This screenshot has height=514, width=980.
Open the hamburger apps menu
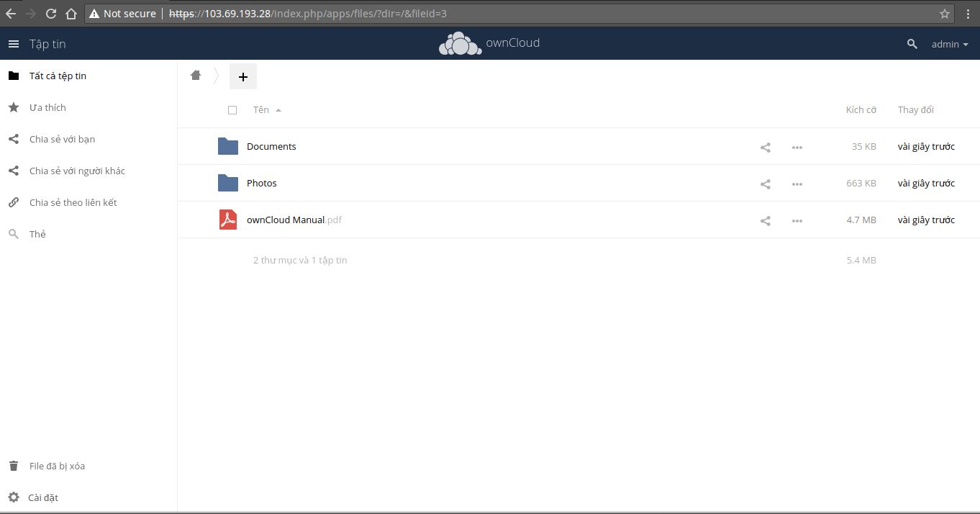13,44
